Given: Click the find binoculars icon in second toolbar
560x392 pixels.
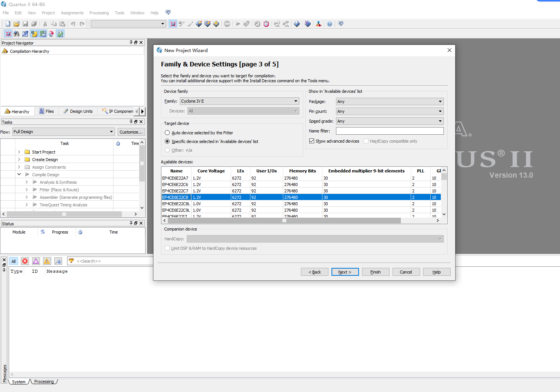Looking at the screenshot, I should [x=17, y=34].
